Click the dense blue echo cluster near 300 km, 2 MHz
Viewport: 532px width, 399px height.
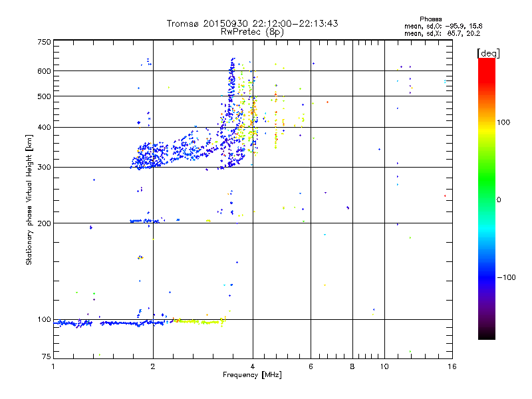(149, 156)
